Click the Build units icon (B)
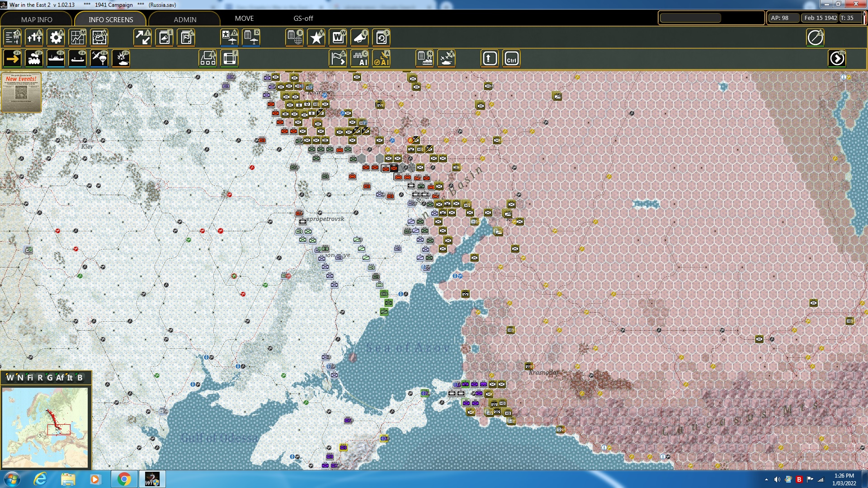The image size is (868, 488). pos(208,58)
